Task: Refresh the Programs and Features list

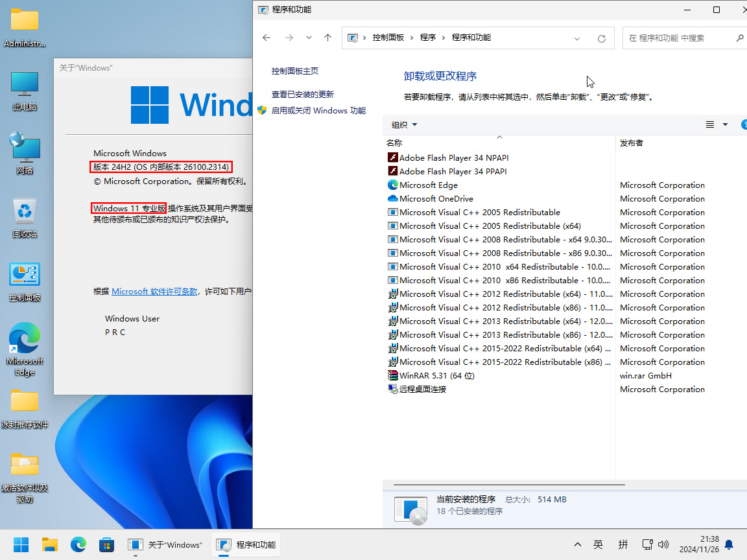Action: coord(602,39)
